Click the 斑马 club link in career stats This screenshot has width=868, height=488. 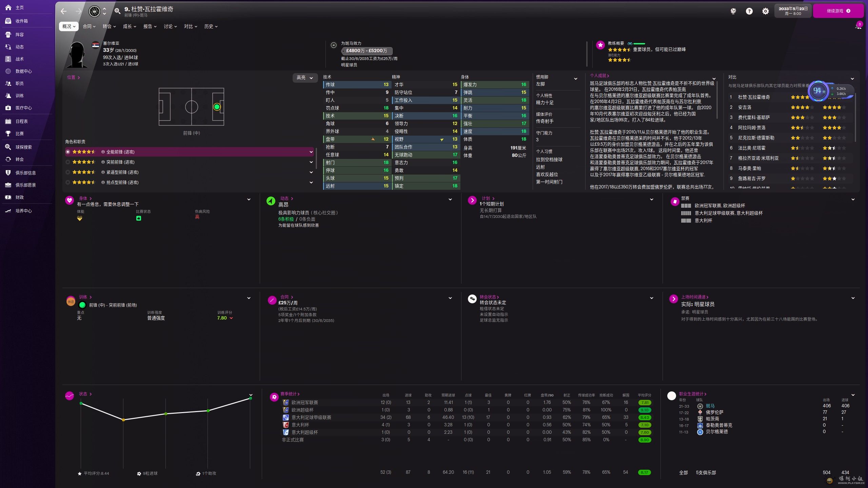[710, 406]
